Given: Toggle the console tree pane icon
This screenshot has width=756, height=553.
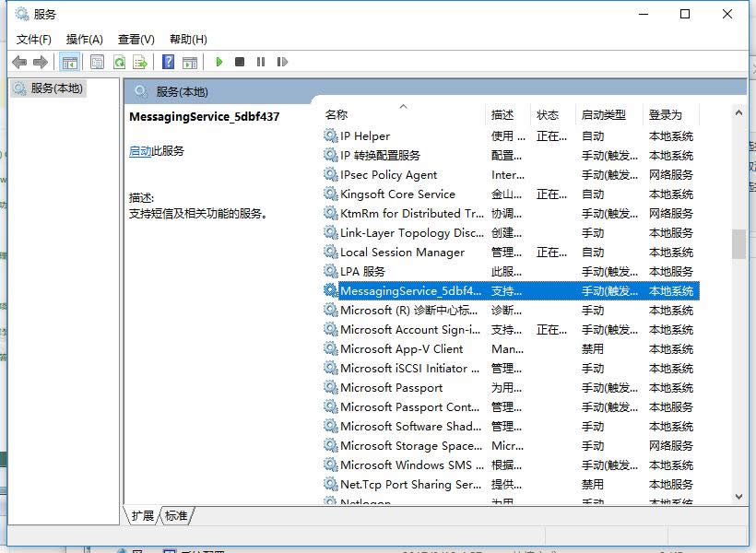Looking at the screenshot, I should point(70,62).
